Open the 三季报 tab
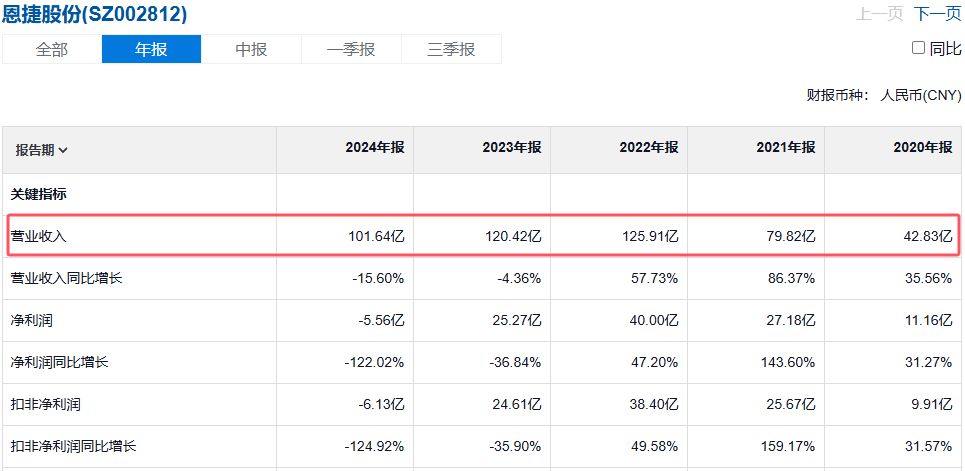Viewport: 965px width, 471px height. [451, 49]
